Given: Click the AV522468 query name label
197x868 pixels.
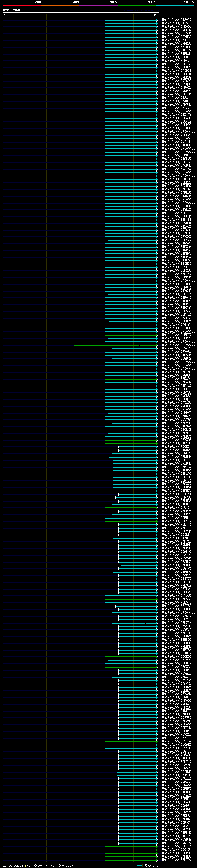Looking at the screenshot, I should pos(11,10).
